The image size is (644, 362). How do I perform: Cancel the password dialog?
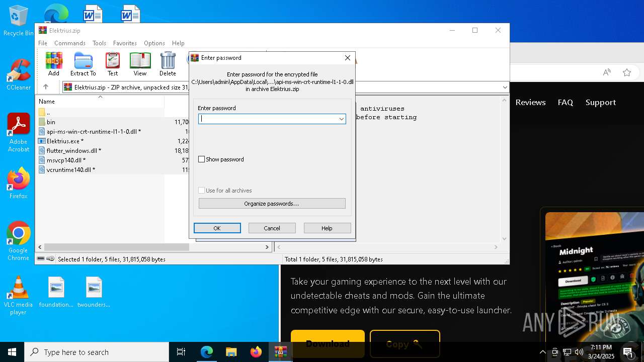pyautogui.click(x=272, y=228)
